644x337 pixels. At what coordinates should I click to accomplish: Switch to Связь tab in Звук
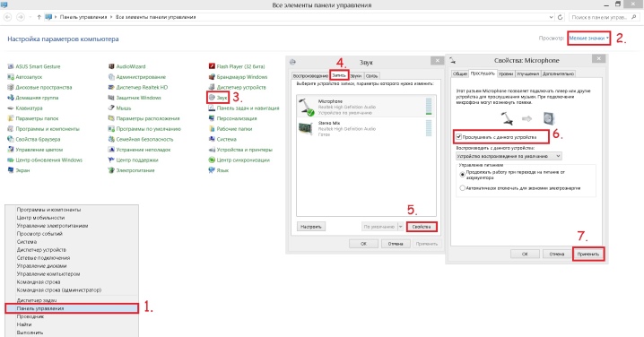click(x=371, y=76)
